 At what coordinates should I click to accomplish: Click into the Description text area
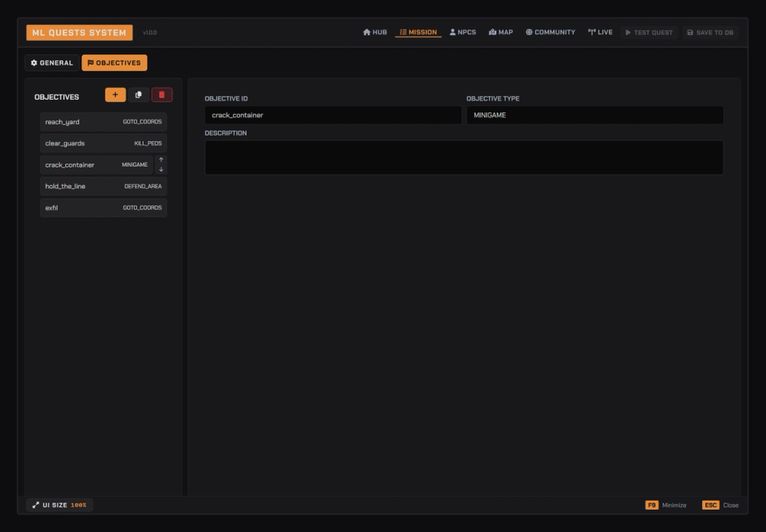(464, 157)
